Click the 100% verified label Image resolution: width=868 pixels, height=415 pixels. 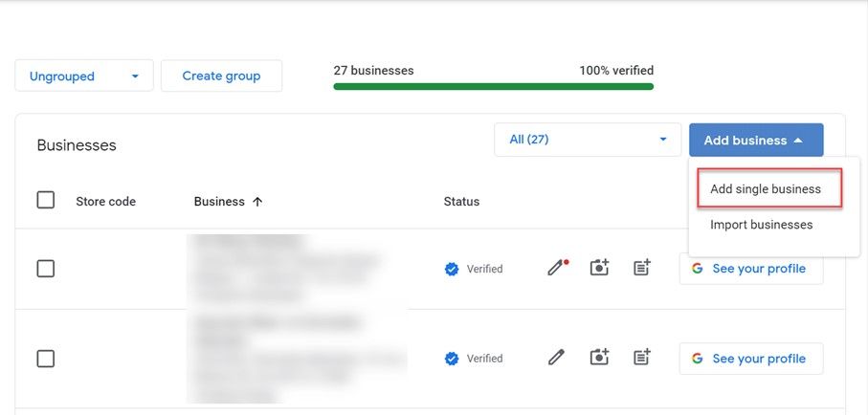tap(616, 70)
